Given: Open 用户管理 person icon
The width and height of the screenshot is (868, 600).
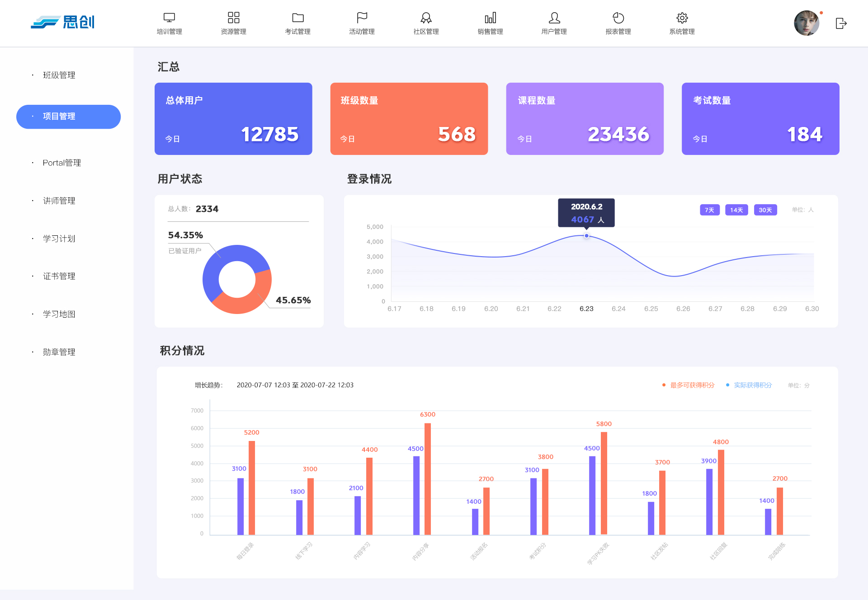Looking at the screenshot, I should point(554,18).
